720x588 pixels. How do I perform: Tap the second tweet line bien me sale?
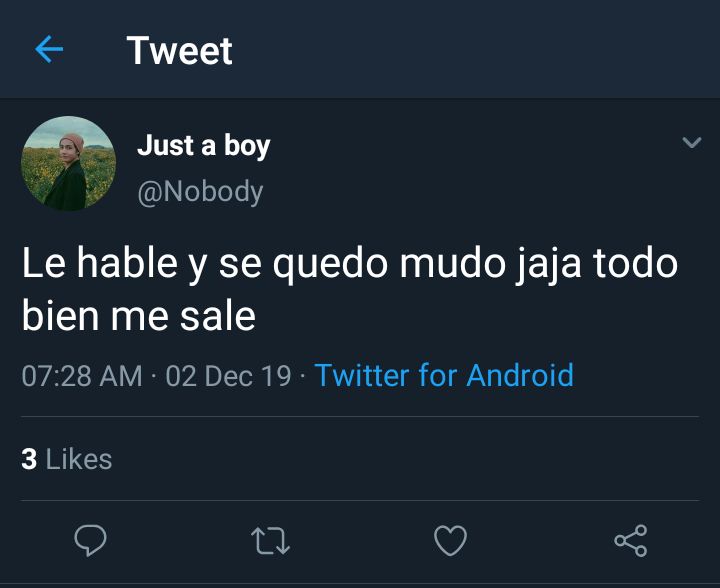pyautogui.click(x=139, y=315)
